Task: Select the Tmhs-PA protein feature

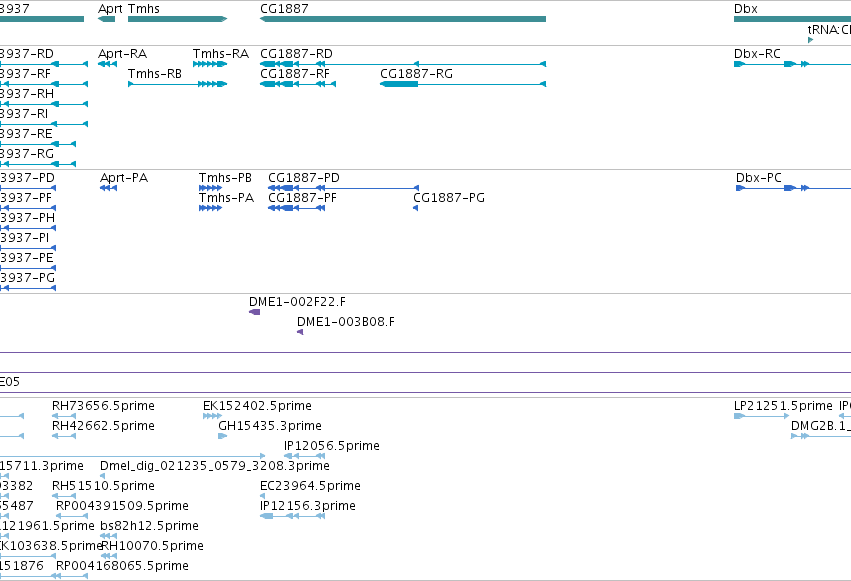Action: [211, 208]
